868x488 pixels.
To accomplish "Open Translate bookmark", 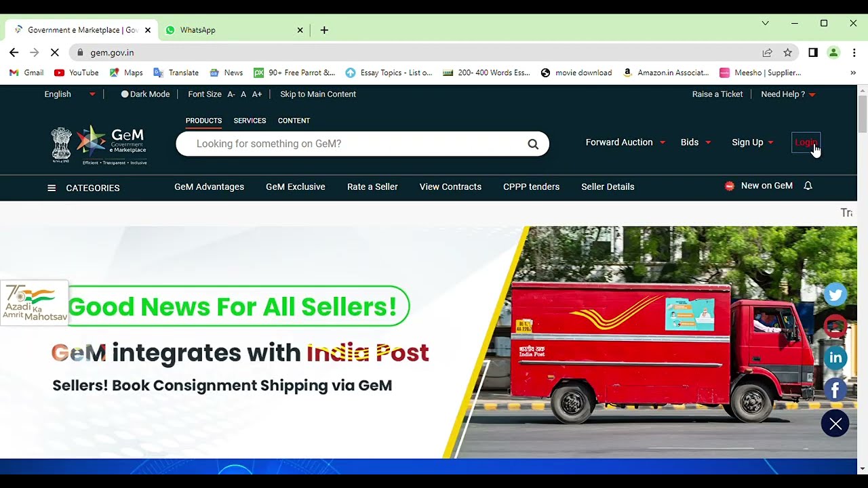I will coord(176,73).
